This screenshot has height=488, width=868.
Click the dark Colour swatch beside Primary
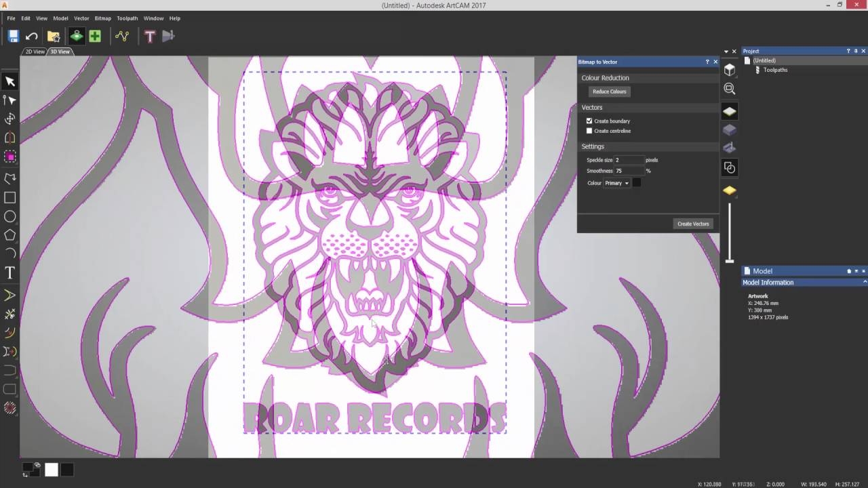click(637, 183)
